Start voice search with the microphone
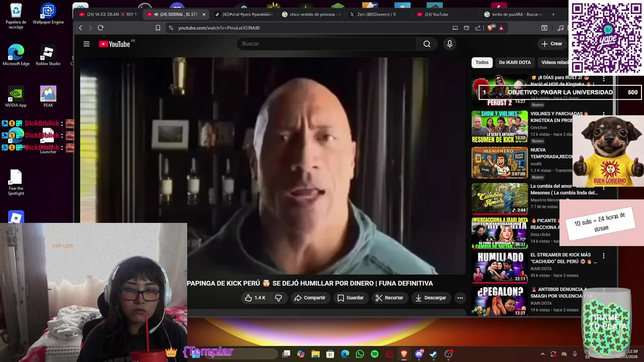The width and height of the screenshot is (644, 362). (x=450, y=44)
